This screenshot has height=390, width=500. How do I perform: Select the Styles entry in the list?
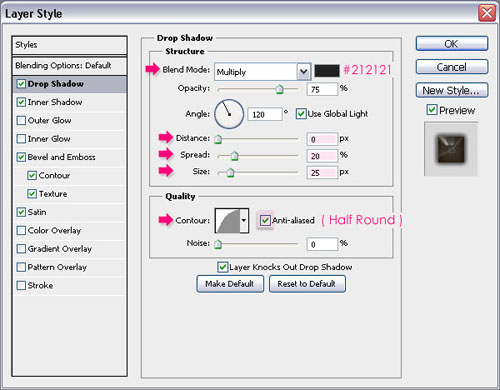(69, 45)
